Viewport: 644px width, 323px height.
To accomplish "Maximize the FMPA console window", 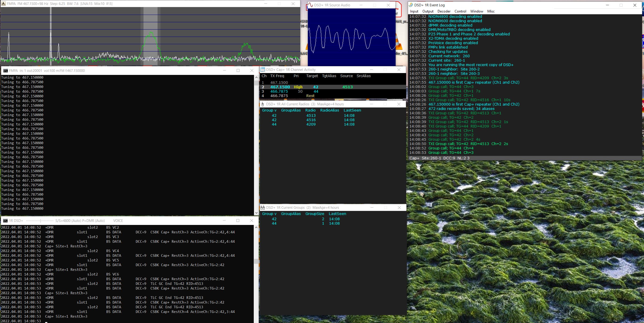I will coord(238,70).
